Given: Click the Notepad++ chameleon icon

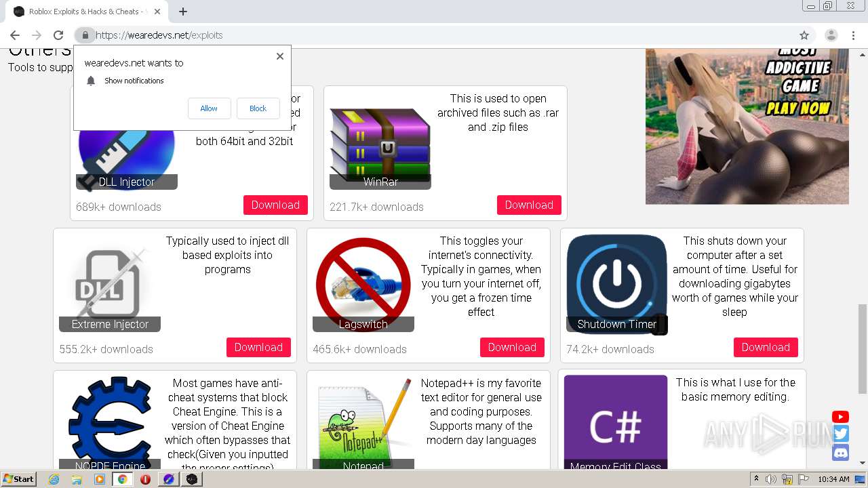Looking at the screenshot, I should (363, 423).
